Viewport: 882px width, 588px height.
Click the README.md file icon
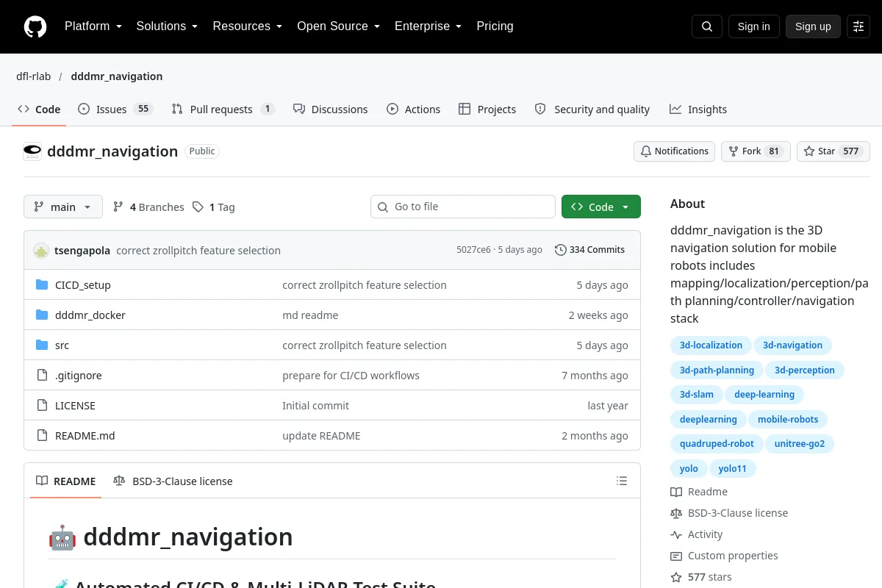pos(42,436)
